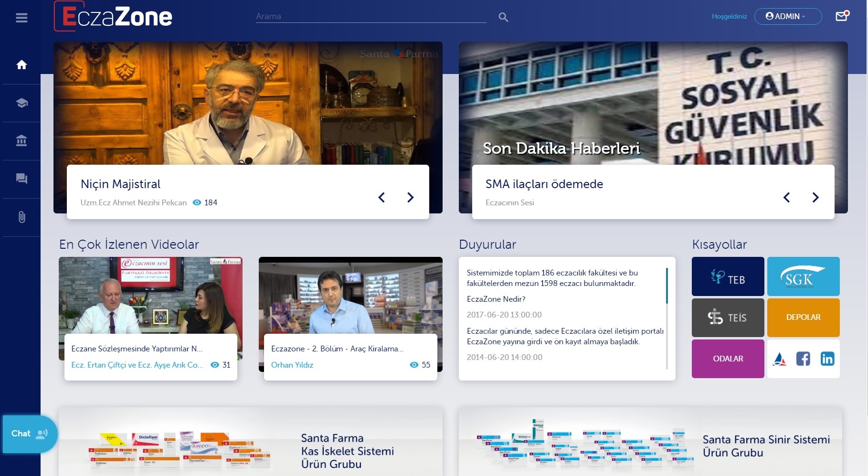Open the LinkedIn shortcut icon
Image resolution: width=868 pixels, height=476 pixels.
point(827,359)
